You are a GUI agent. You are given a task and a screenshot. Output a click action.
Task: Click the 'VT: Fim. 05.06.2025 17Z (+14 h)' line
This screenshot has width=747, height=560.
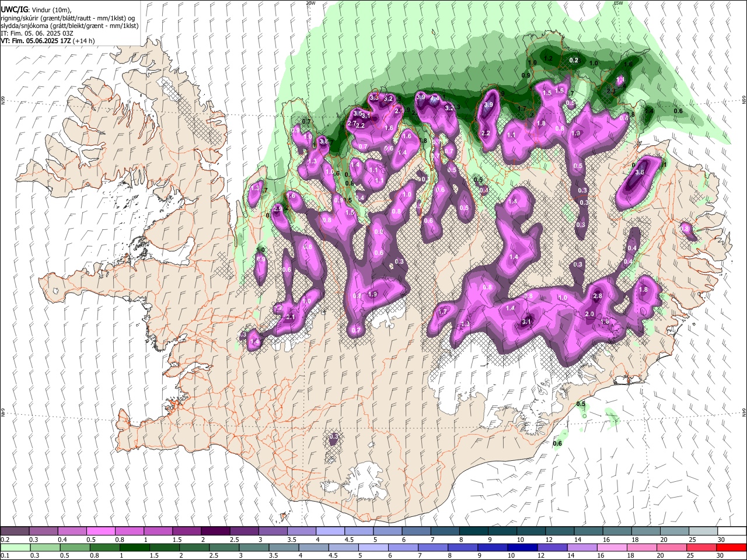[x=48, y=41]
